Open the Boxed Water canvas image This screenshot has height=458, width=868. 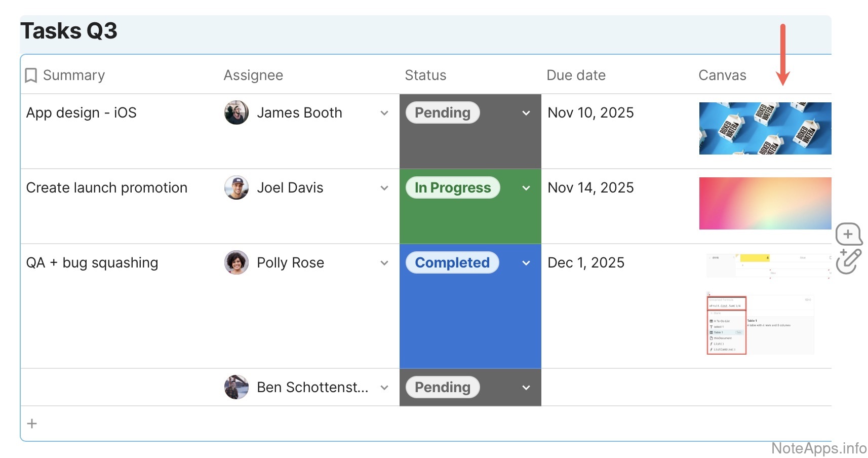point(765,128)
